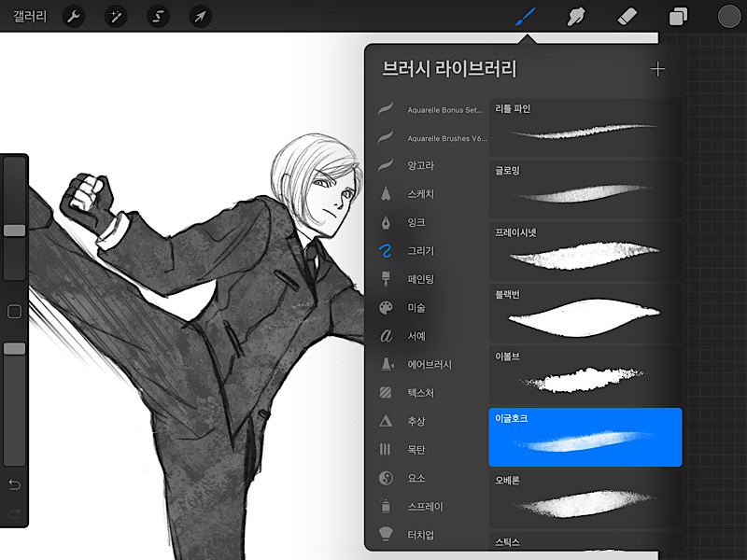Open the Actions wrench menu

[74, 17]
